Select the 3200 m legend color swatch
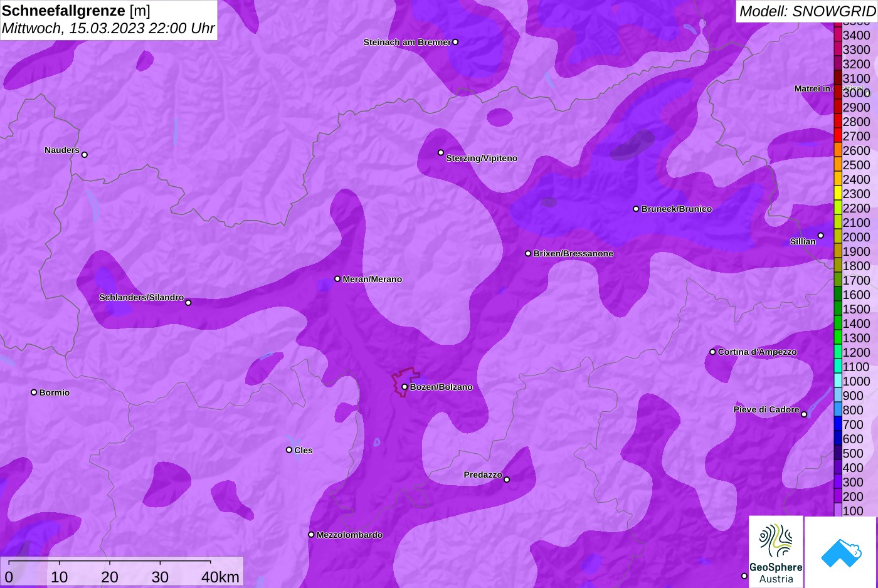 pyautogui.click(x=838, y=63)
